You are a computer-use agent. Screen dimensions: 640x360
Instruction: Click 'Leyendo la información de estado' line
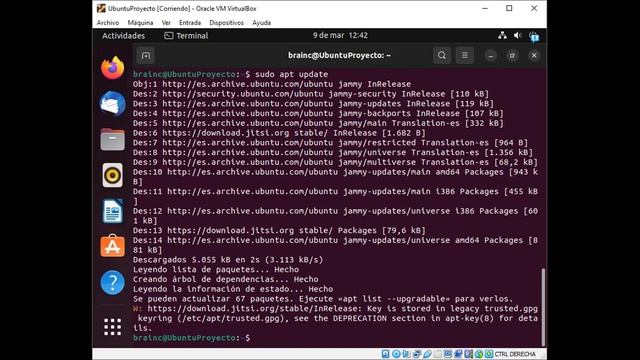[233, 289]
